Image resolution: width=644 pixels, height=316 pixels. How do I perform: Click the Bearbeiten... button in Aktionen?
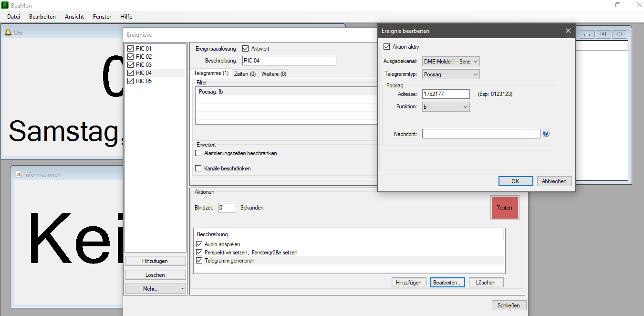pos(447,282)
